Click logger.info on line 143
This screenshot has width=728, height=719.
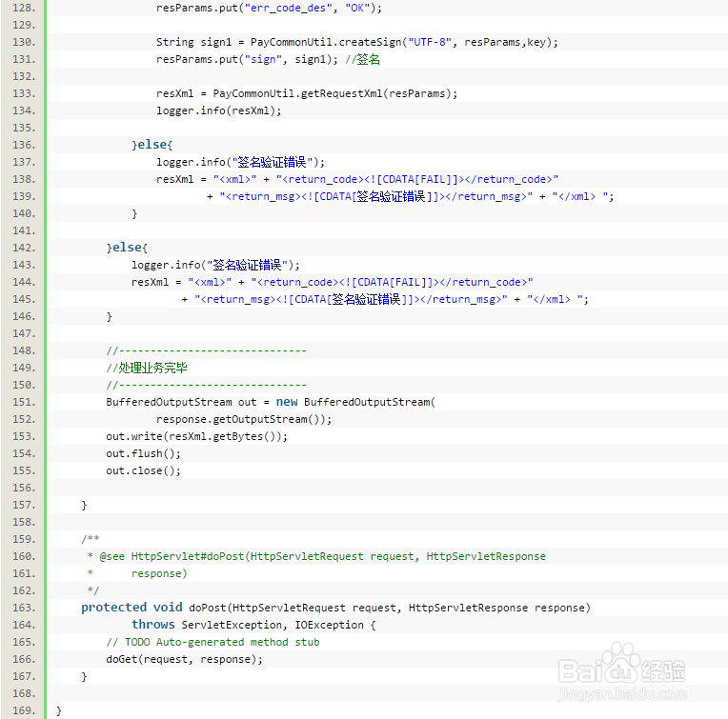point(215,265)
